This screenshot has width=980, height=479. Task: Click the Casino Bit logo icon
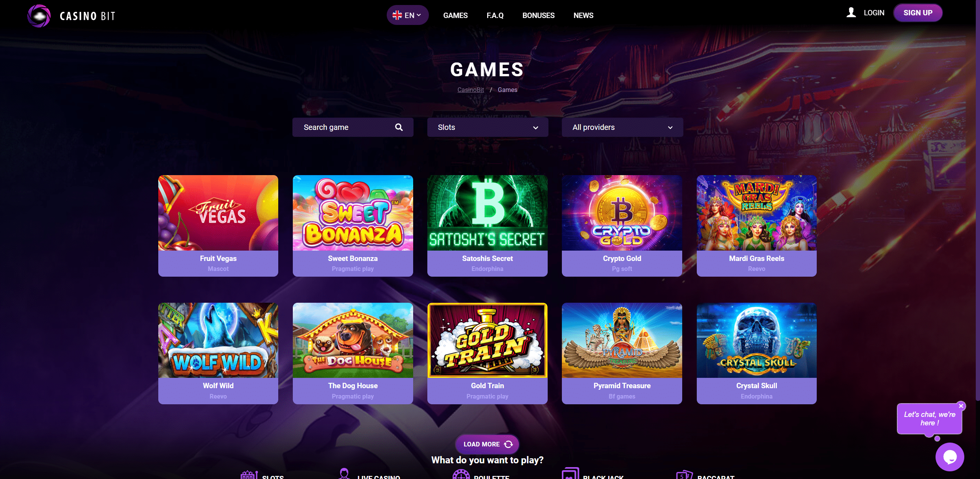39,16
